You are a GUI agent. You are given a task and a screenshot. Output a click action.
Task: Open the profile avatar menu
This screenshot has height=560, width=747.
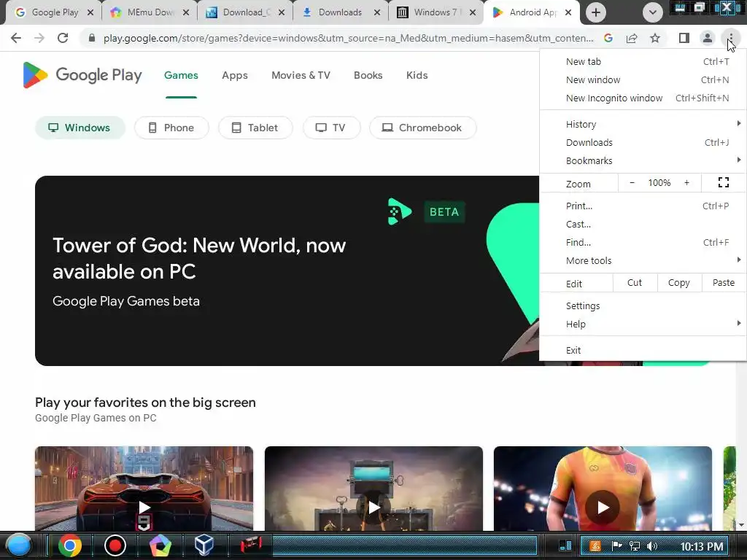(x=708, y=38)
